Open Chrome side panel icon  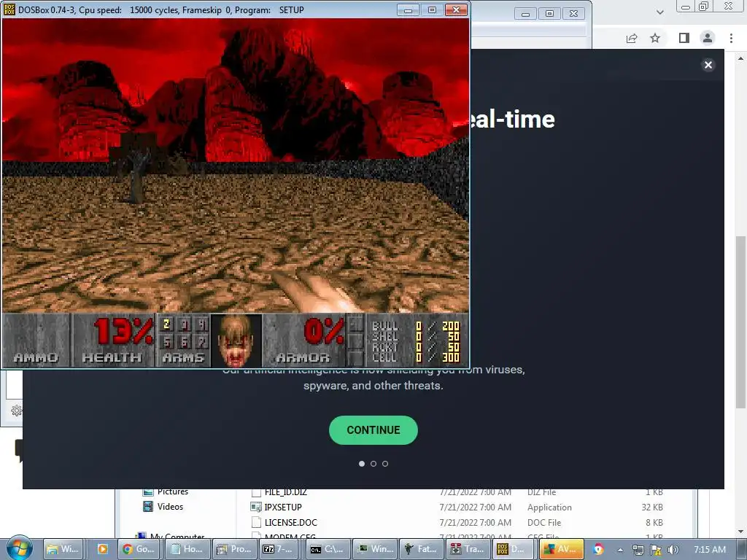pos(684,38)
